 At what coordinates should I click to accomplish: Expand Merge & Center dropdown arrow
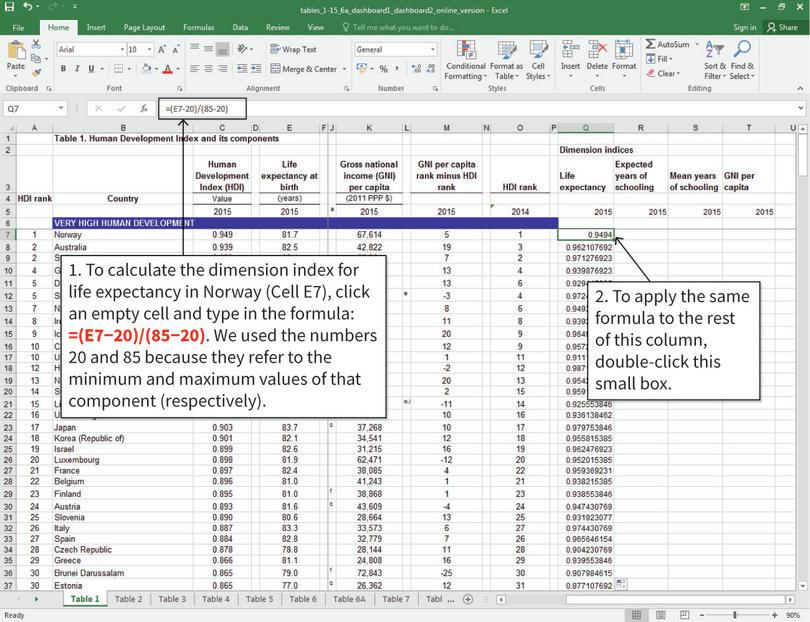click(x=344, y=69)
